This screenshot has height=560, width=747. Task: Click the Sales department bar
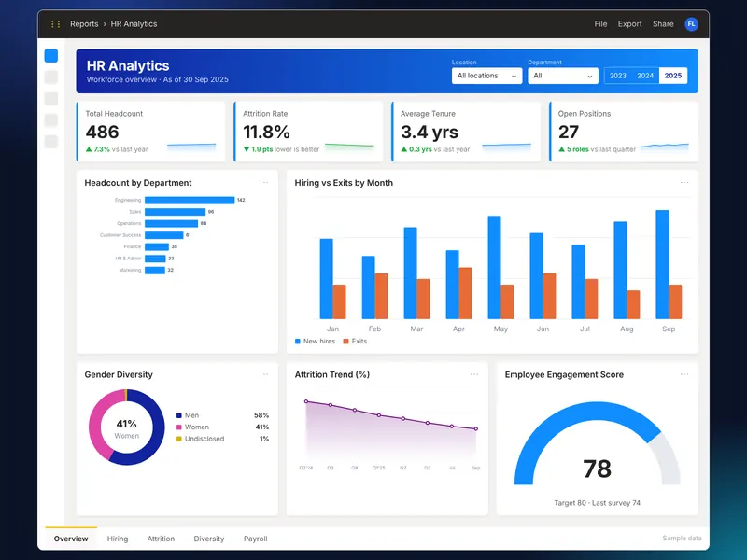click(x=175, y=212)
